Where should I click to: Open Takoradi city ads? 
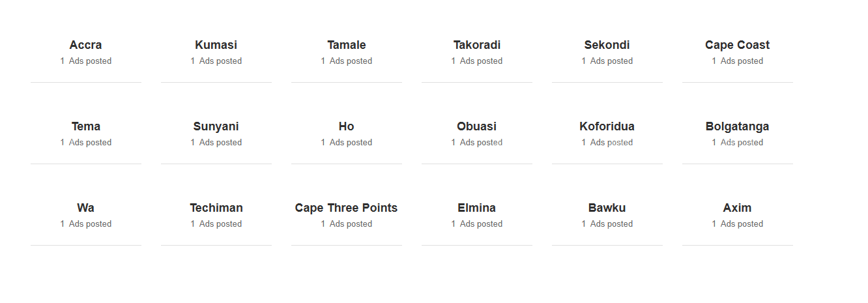tap(476, 45)
